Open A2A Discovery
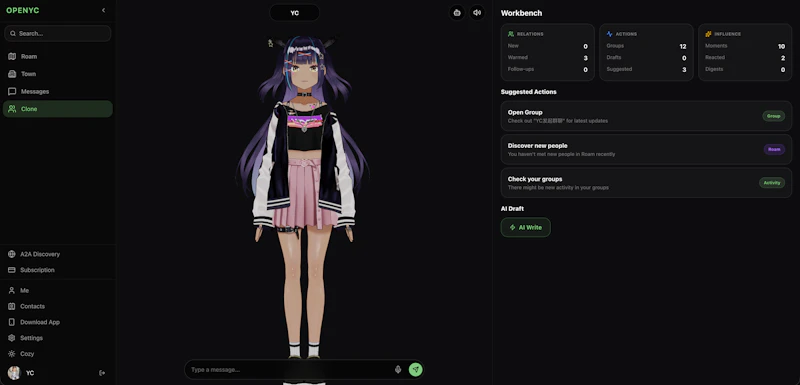The image size is (800, 385). click(x=58, y=254)
